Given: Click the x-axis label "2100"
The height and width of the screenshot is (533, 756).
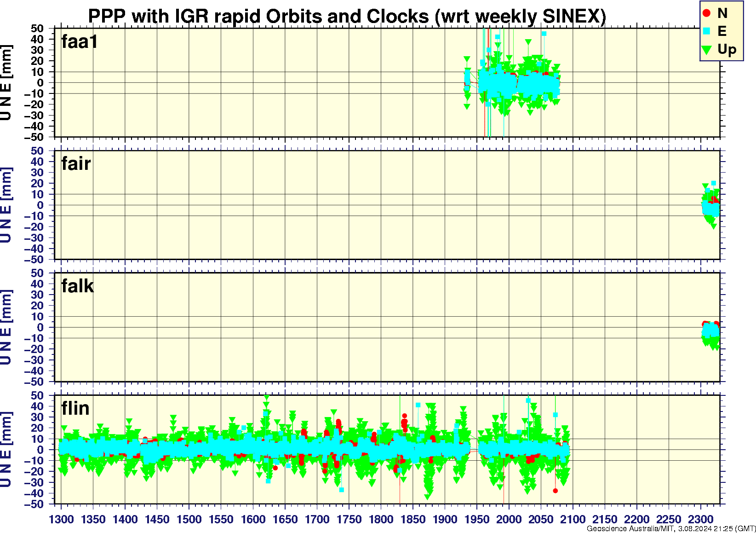Looking at the screenshot, I should click(573, 519).
